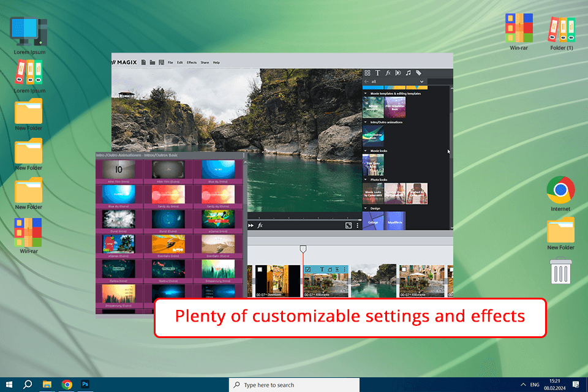This screenshot has width=588, height=392.
Task: Open the notification center icon in system tray
Action: (x=576, y=385)
